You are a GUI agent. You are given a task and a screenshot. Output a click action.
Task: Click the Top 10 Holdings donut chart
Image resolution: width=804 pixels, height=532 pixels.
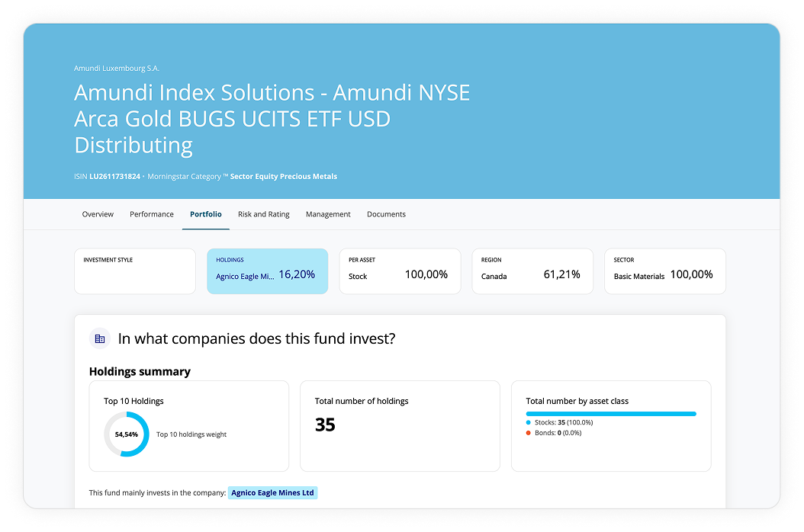pos(126,434)
